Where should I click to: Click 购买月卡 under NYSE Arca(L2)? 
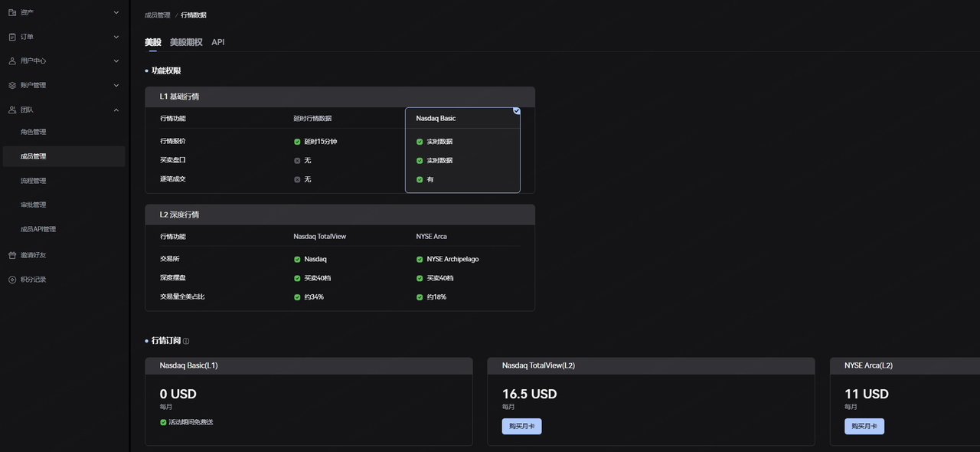tap(864, 426)
